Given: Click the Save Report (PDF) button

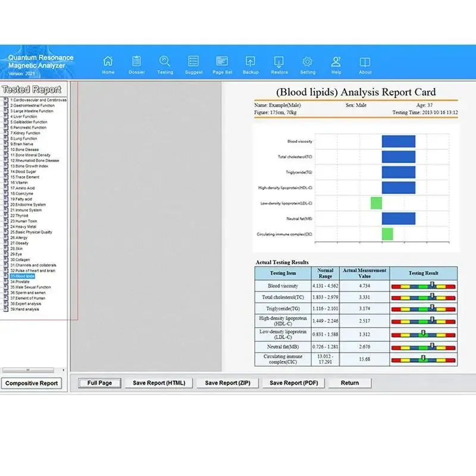Looking at the screenshot, I should (293, 383).
